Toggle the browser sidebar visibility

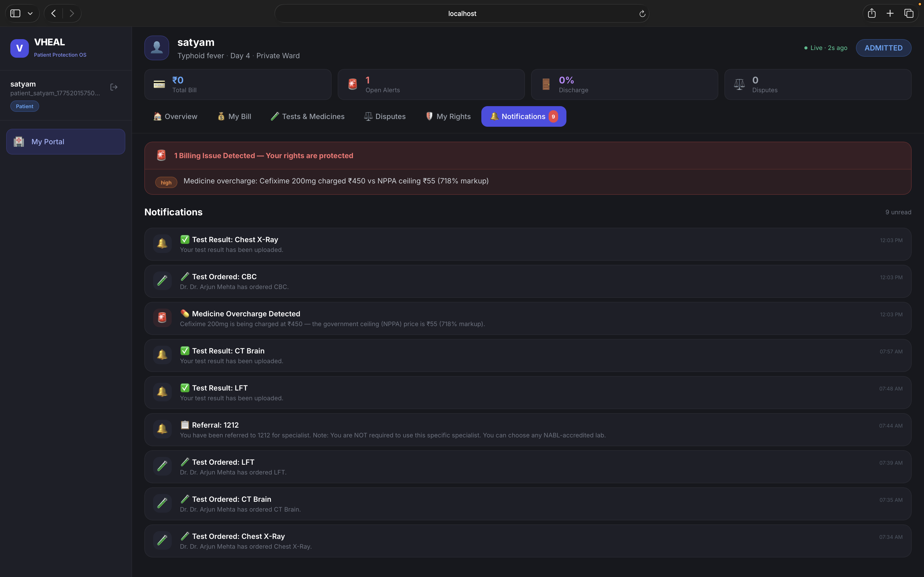[x=15, y=13]
